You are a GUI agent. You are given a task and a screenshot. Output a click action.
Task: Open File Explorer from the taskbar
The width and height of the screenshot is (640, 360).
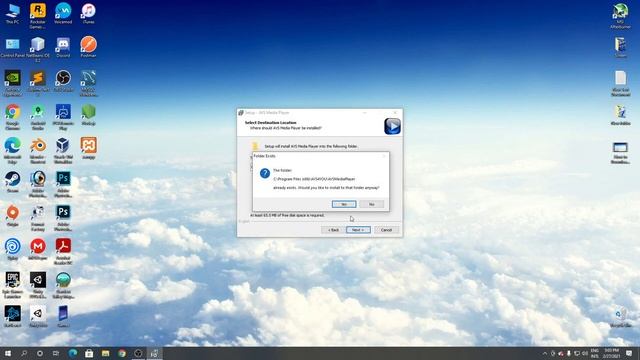(x=105, y=353)
